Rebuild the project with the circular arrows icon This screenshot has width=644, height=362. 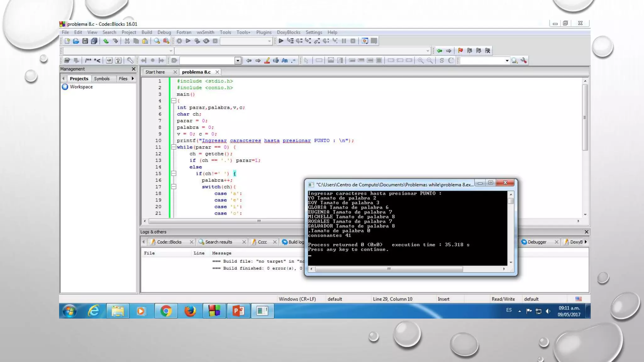click(206, 41)
